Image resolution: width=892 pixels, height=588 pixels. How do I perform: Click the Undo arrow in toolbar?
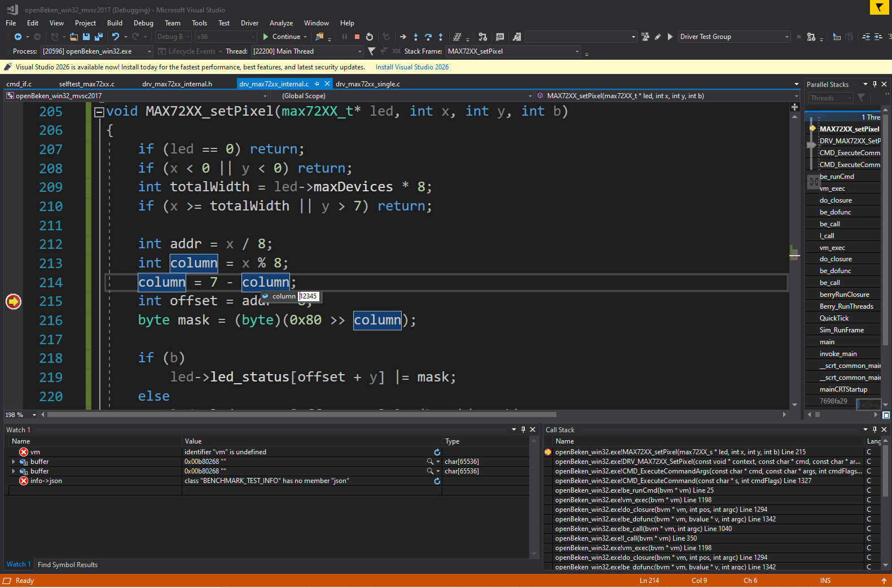point(116,37)
